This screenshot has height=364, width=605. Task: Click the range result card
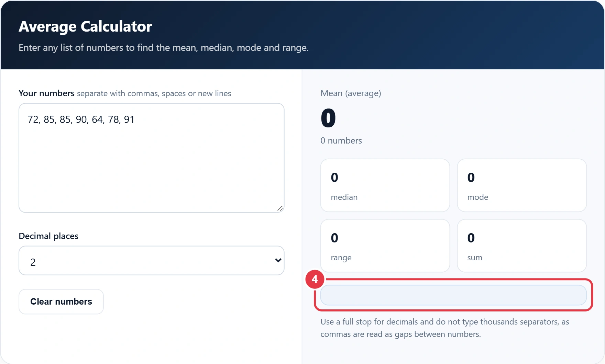click(x=385, y=246)
